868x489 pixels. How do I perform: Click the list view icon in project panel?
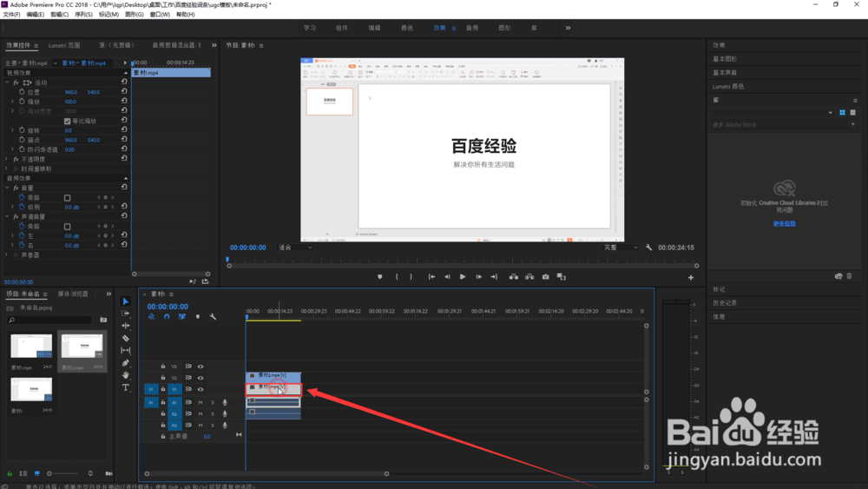(x=23, y=473)
